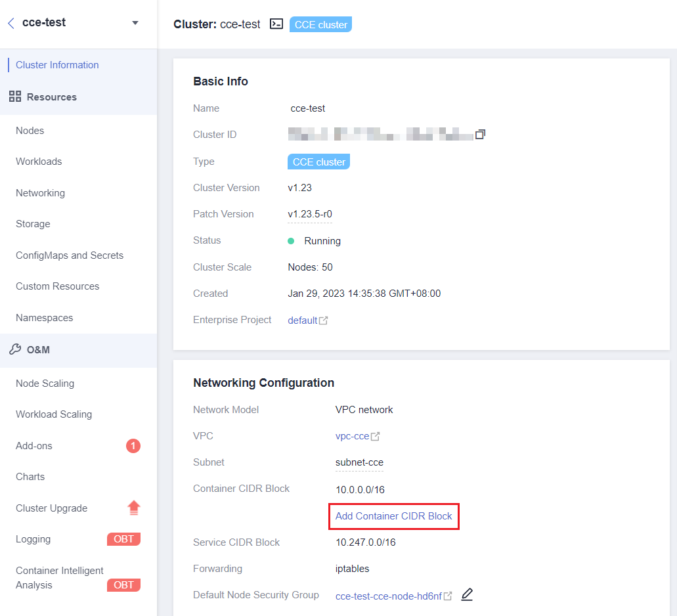
Task: Open the kubectl terminal icon next to cluster name
Action: 276,24
